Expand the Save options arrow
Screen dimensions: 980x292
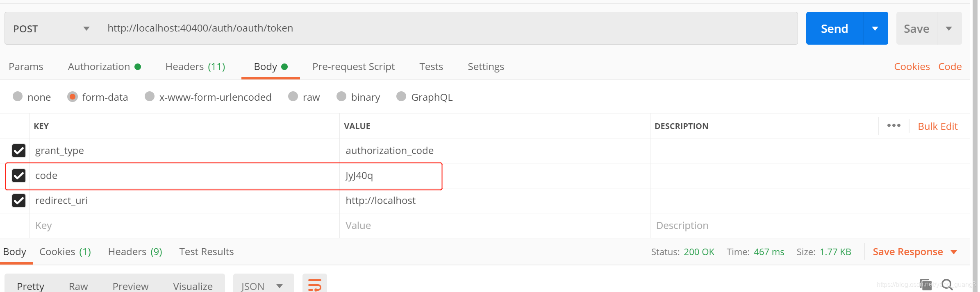(949, 28)
